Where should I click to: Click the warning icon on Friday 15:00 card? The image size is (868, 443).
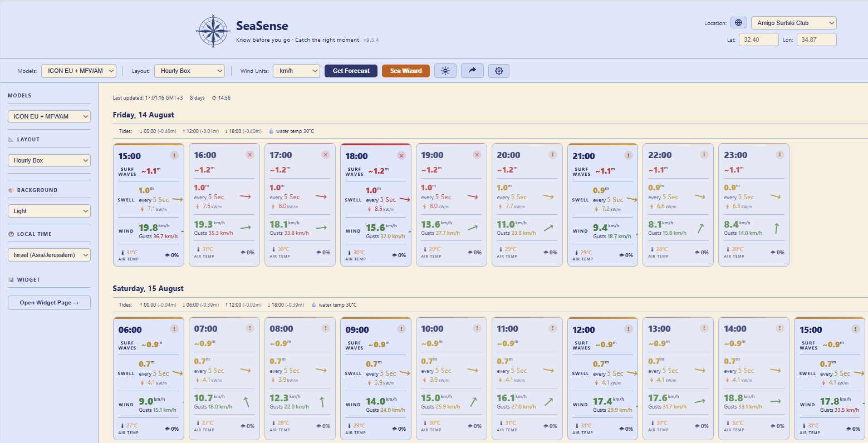(174, 156)
